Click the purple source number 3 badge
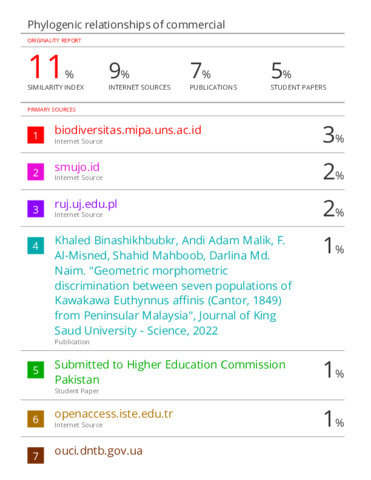The height and width of the screenshot is (480, 371). (x=36, y=209)
